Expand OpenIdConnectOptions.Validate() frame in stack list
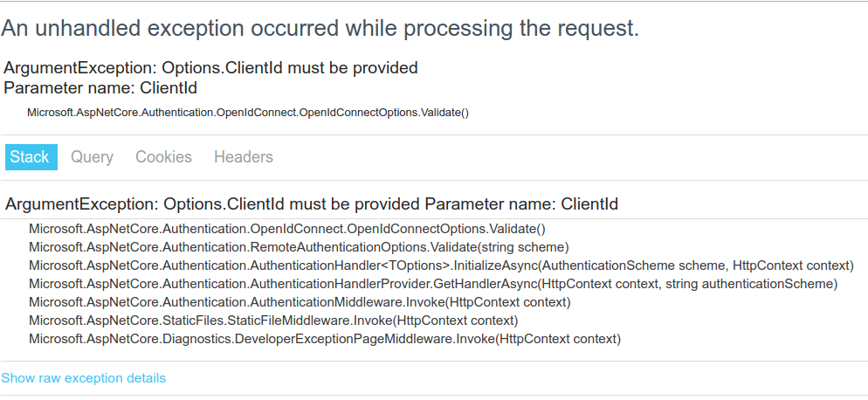 click(x=286, y=229)
